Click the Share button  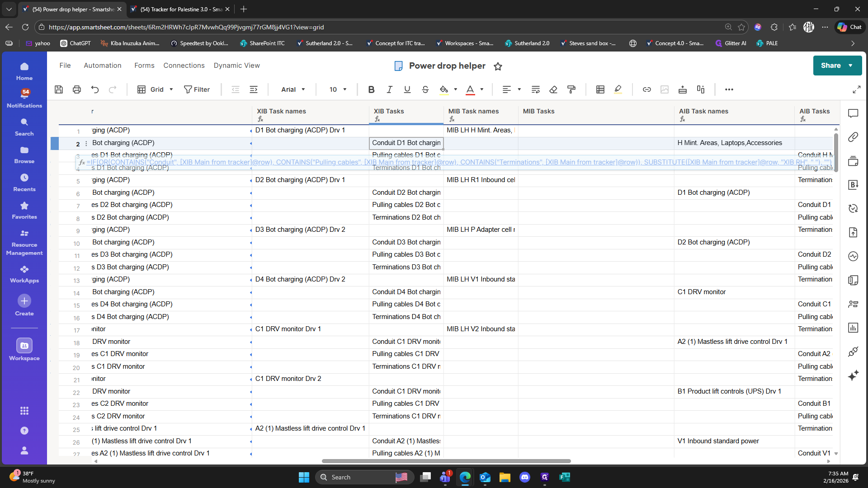coord(830,66)
